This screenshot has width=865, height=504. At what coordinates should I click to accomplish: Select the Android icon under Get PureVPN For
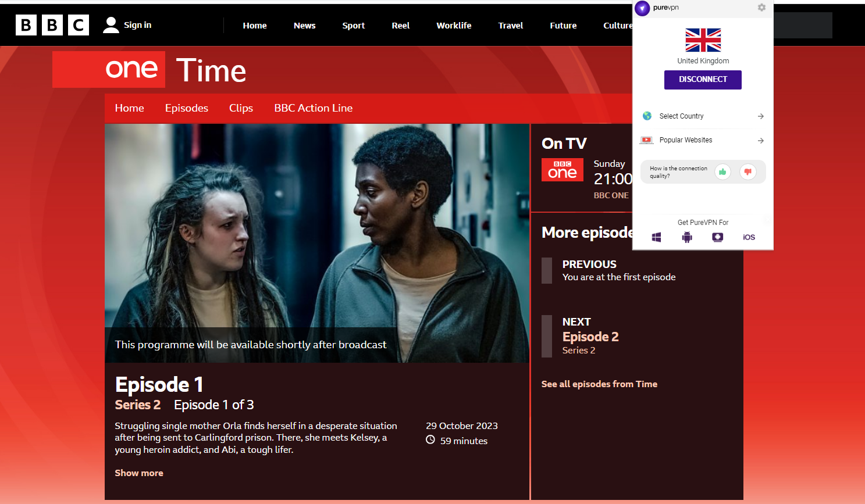point(687,237)
